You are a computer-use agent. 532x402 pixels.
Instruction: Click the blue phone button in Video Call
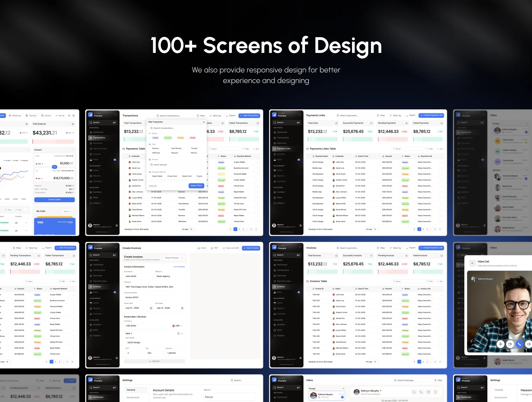click(519, 344)
